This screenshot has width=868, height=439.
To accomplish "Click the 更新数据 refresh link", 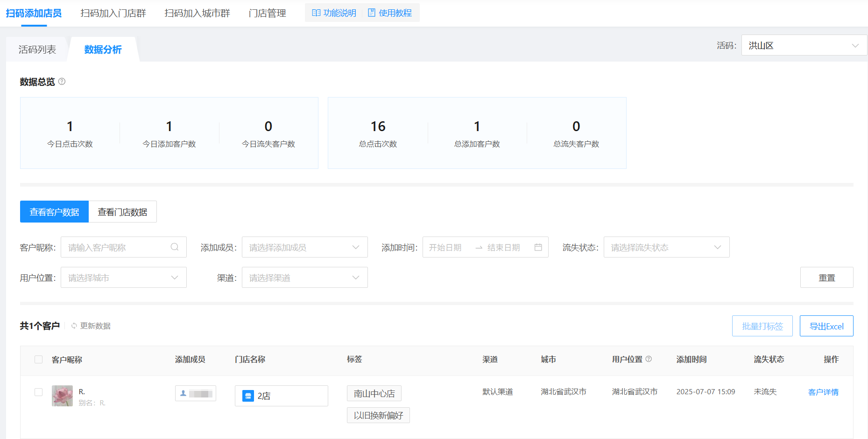I will point(95,326).
